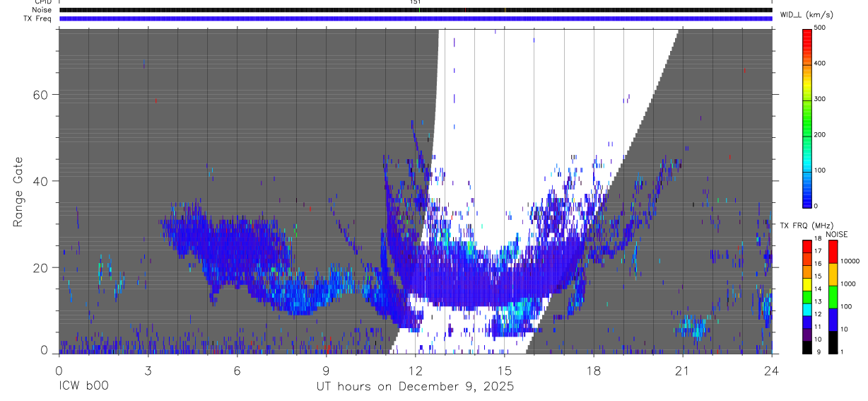
Task: Click the WID⊥ (km/s) legend title
Action: pyautogui.click(x=806, y=14)
